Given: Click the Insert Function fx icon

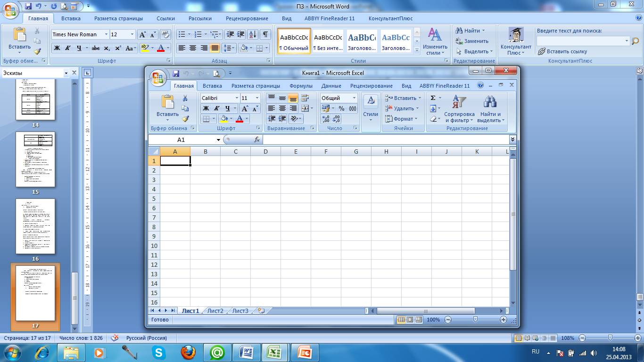Looking at the screenshot, I should click(257, 140).
